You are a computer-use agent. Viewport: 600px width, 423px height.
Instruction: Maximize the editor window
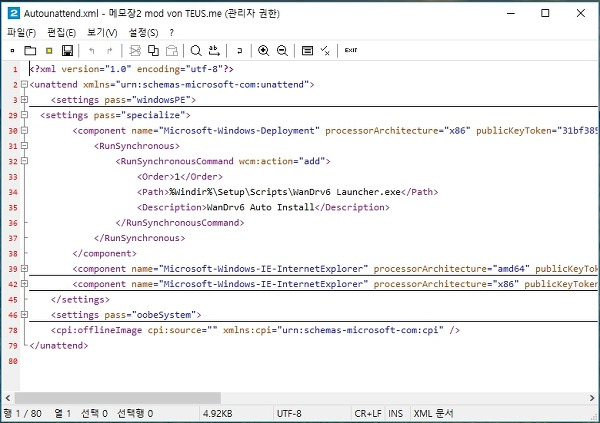click(x=545, y=13)
